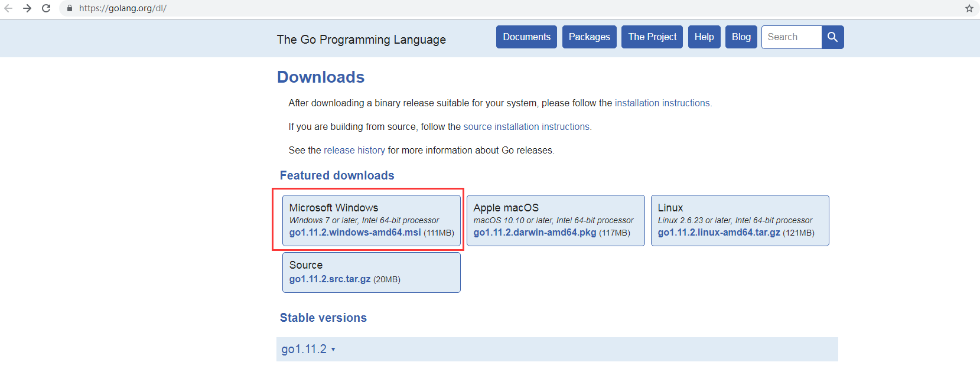The height and width of the screenshot is (372, 980).
Task: Open the Packages menu item
Action: [590, 37]
